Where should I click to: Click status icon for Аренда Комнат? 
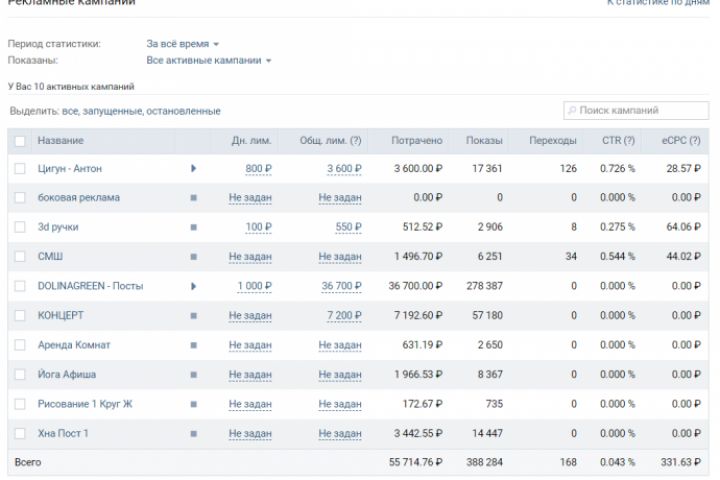click(193, 345)
